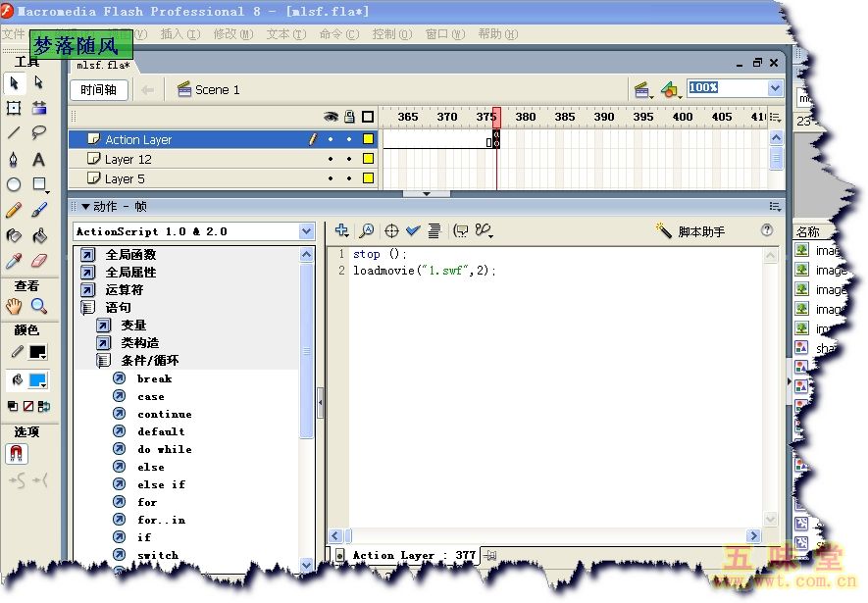The height and width of the screenshot is (603, 868).
Task: Click the 脚本助手 button
Action: 691,231
